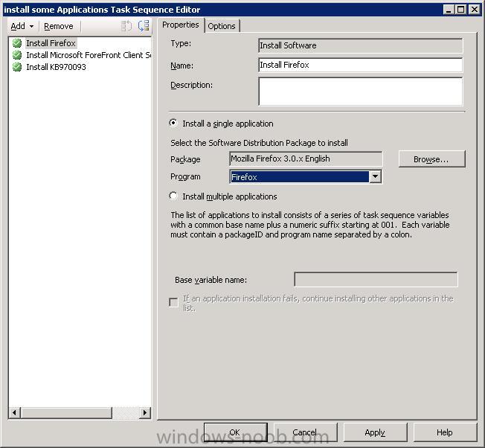
Task: Click the Package field Mozilla Firefox 3.0.x English
Action: 306,159
